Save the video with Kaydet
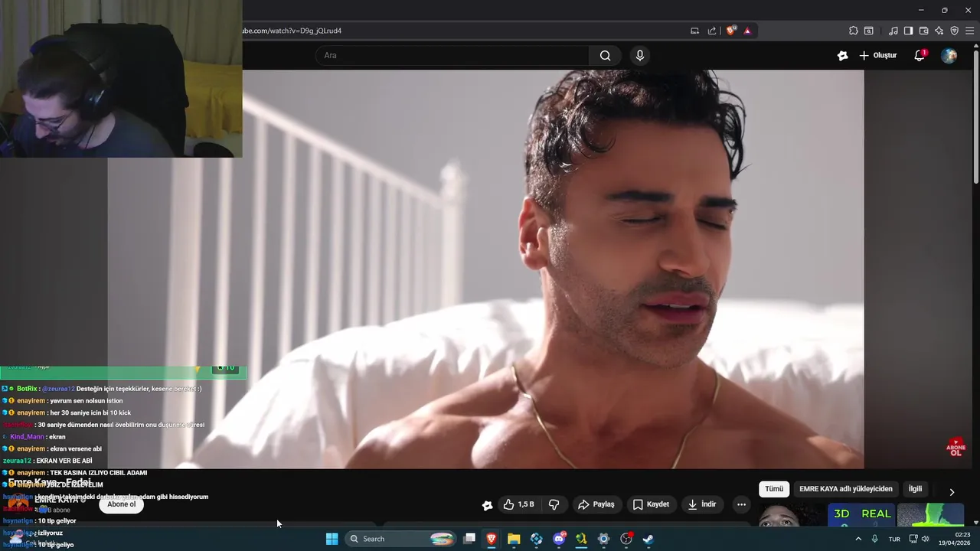980x551 pixels. 651,504
